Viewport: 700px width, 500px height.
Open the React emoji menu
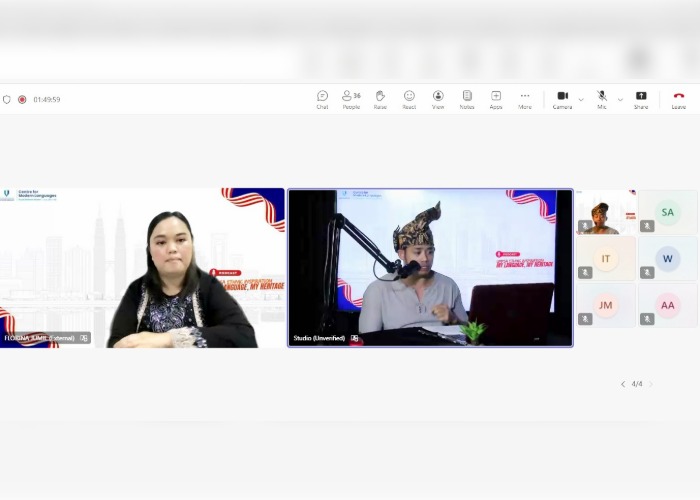pyautogui.click(x=409, y=97)
